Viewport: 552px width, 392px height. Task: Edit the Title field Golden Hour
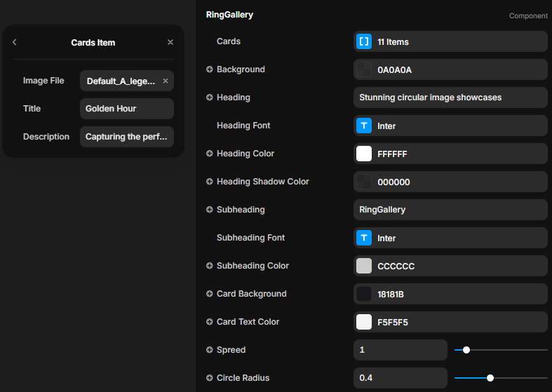(127, 109)
